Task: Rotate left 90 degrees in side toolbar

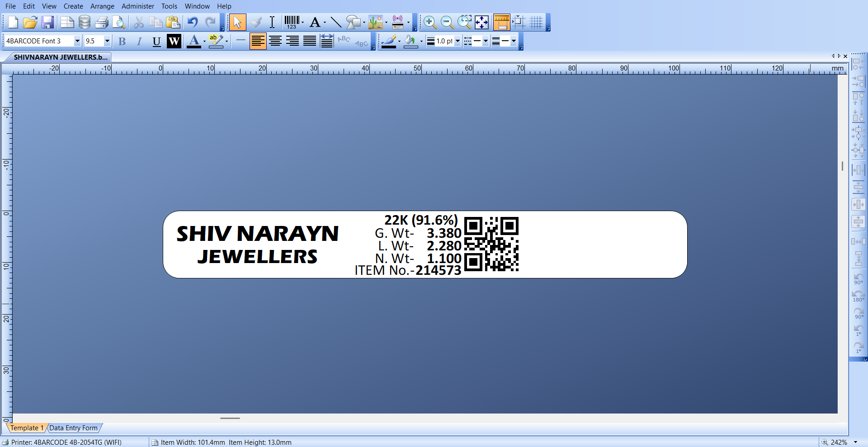Action: pyautogui.click(x=858, y=278)
